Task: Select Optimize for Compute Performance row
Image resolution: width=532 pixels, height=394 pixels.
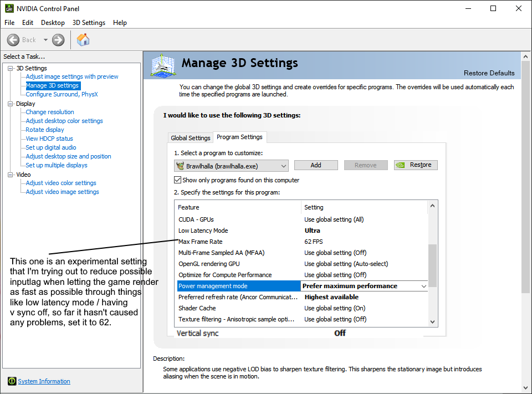Action: coord(303,275)
